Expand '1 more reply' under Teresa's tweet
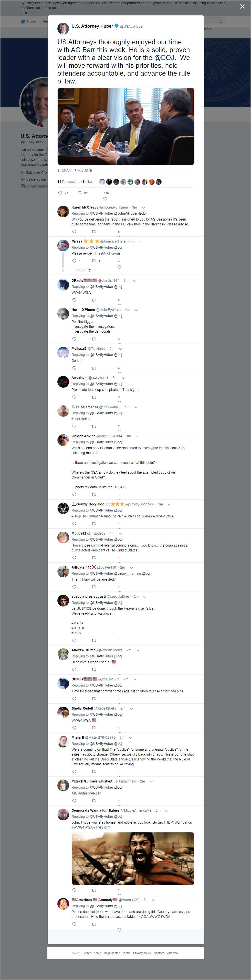Image resolution: width=251 pixels, height=980 pixels. pyautogui.click(x=81, y=270)
